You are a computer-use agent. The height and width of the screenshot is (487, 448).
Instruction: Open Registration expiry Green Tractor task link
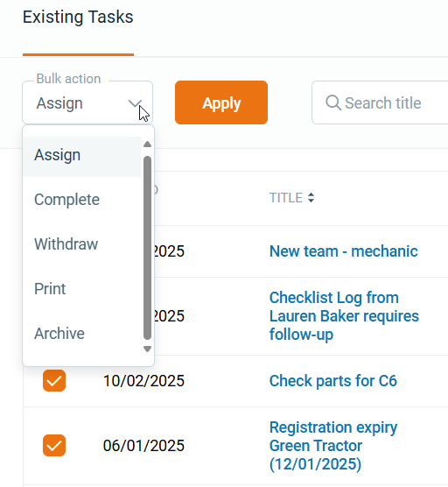(333, 446)
